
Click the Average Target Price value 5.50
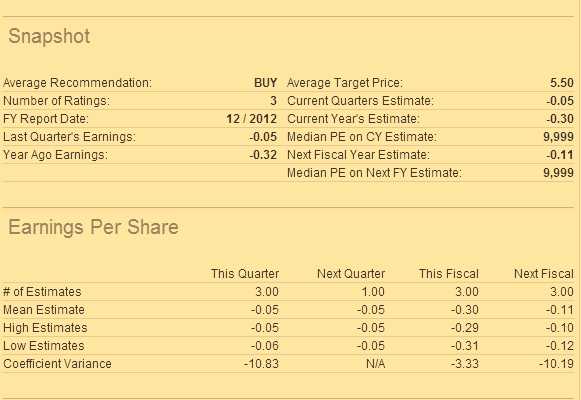pos(562,83)
